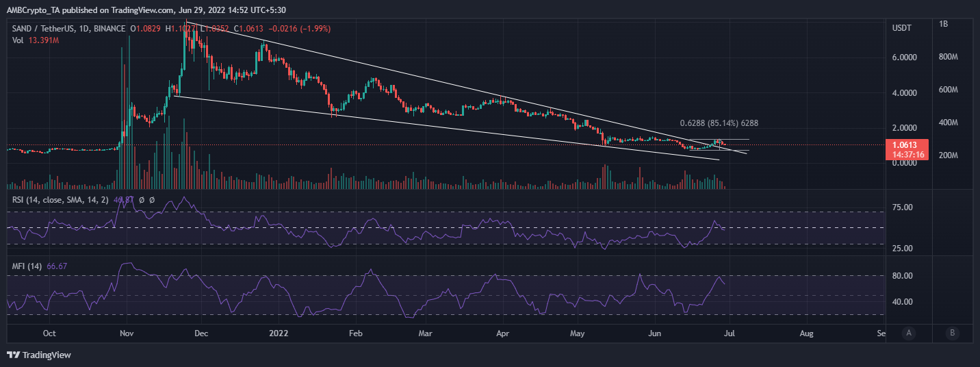The width and height of the screenshot is (980, 367).
Task: Click the 800M volume scale label
Action: [949, 58]
